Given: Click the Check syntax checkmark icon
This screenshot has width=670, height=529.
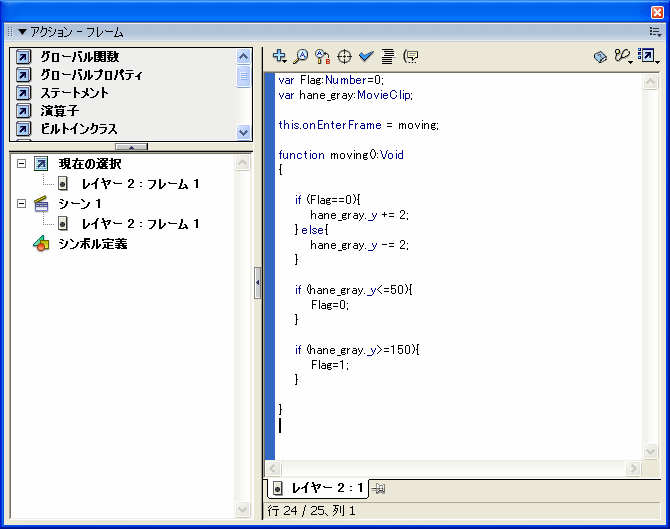Looking at the screenshot, I should (x=366, y=56).
